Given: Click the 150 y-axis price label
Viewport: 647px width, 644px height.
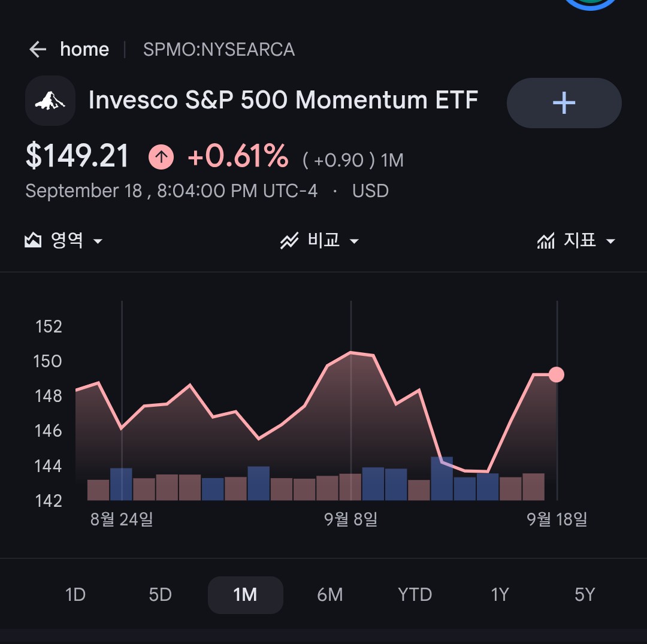Looking at the screenshot, I should 47,361.
